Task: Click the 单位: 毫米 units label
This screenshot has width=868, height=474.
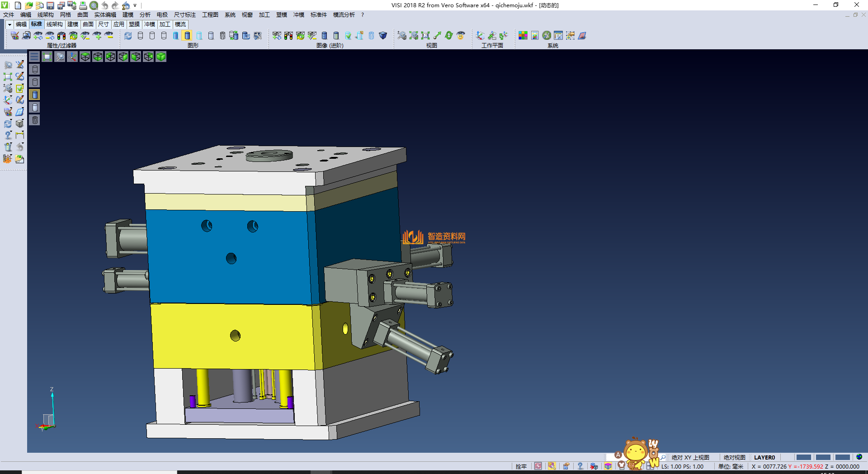Action: 731,466
